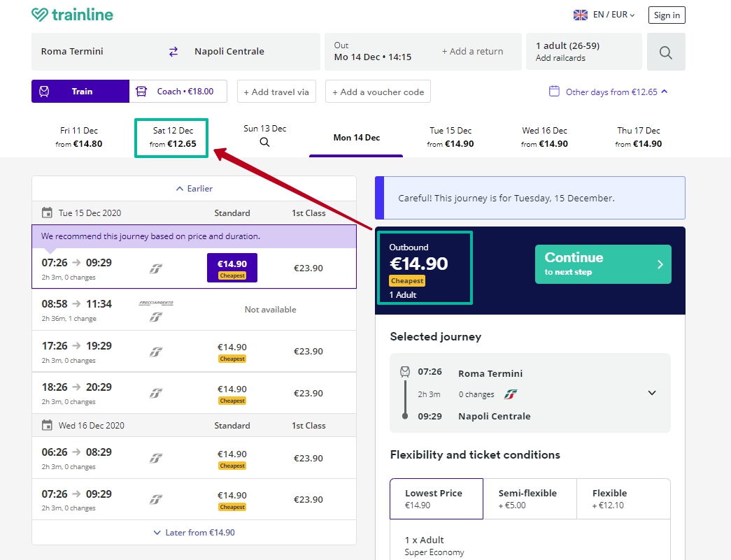Click Add railcards link
731x560 pixels.
pyautogui.click(x=560, y=58)
